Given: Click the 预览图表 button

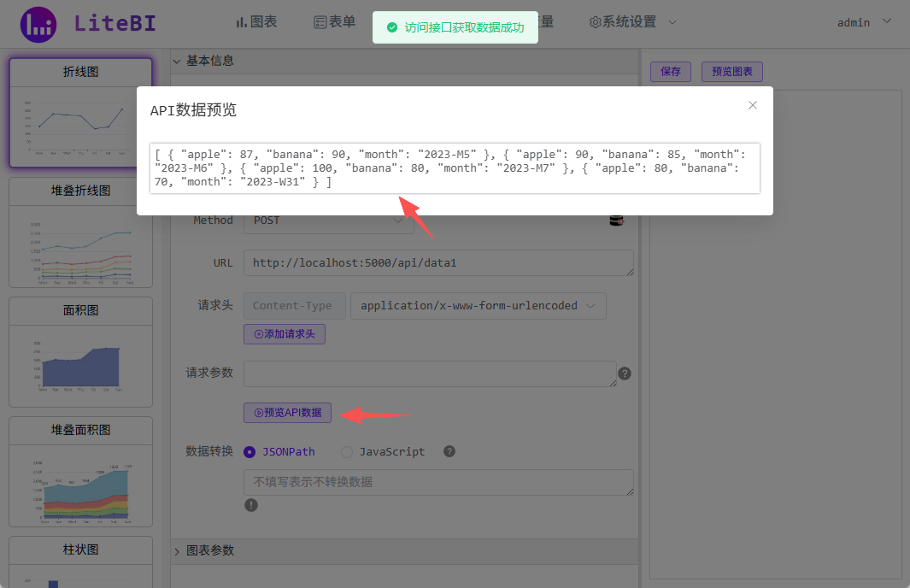Looking at the screenshot, I should click(x=731, y=71).
